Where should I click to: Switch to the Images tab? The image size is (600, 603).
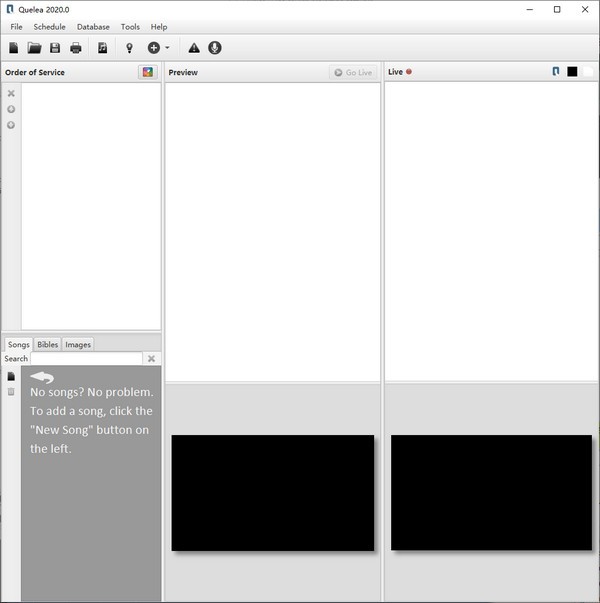click(78, 345)
